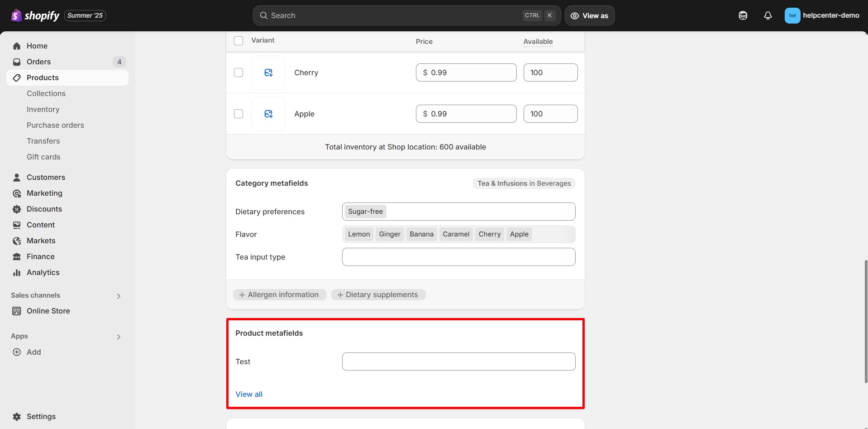Click the Add apps plus icon

coord(17,352)
